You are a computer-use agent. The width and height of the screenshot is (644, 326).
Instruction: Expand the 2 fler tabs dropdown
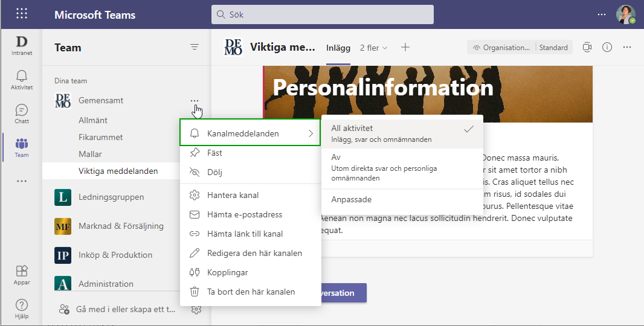pos(373,48)
